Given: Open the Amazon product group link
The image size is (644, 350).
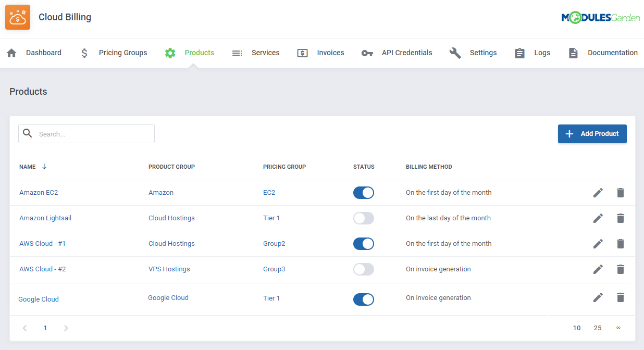Looking at the screenshot, I should point(161,193).
